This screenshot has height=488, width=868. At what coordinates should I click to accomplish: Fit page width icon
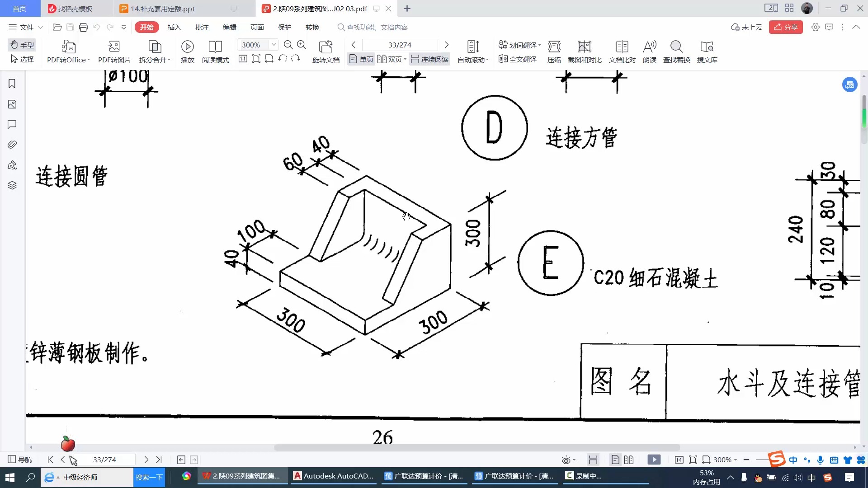[x=269, y=59]
